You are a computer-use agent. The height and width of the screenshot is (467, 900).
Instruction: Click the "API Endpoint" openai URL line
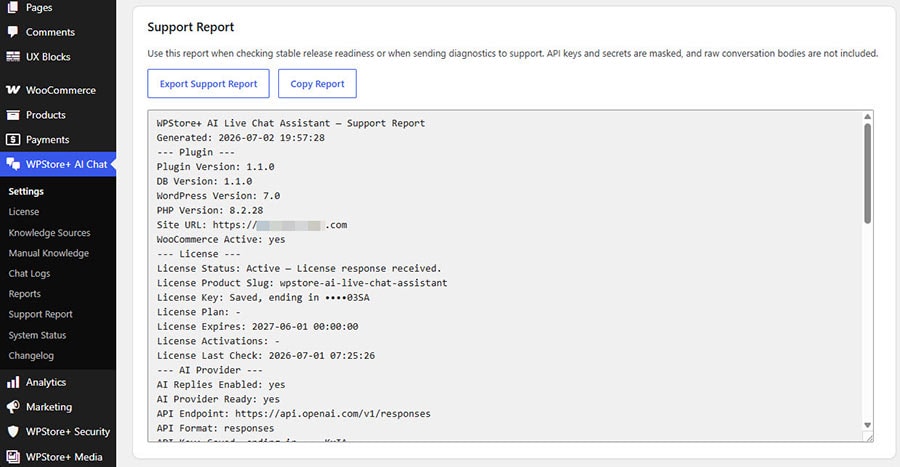(x=293, y=414)
